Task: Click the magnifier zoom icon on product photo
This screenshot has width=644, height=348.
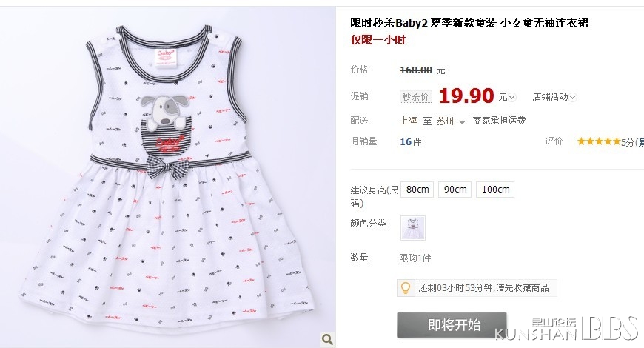Action: pyautogui.click(x=327, y=339)
